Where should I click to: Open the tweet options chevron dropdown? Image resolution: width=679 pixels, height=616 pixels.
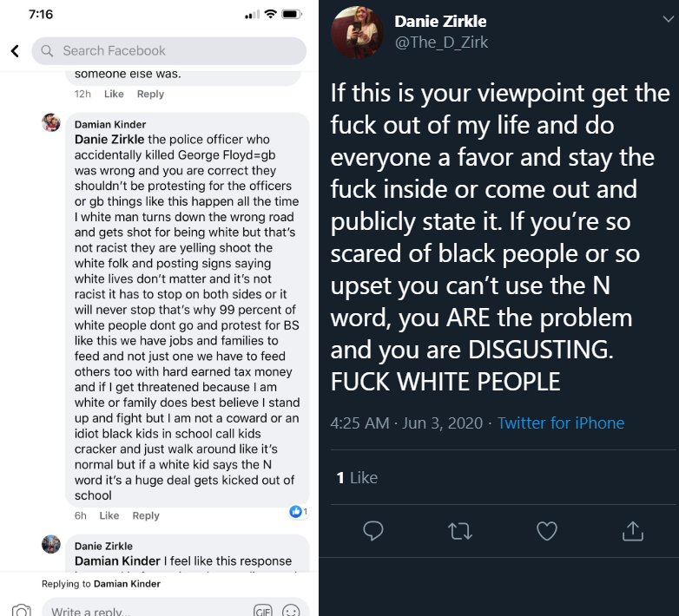[x=669, y=19]
